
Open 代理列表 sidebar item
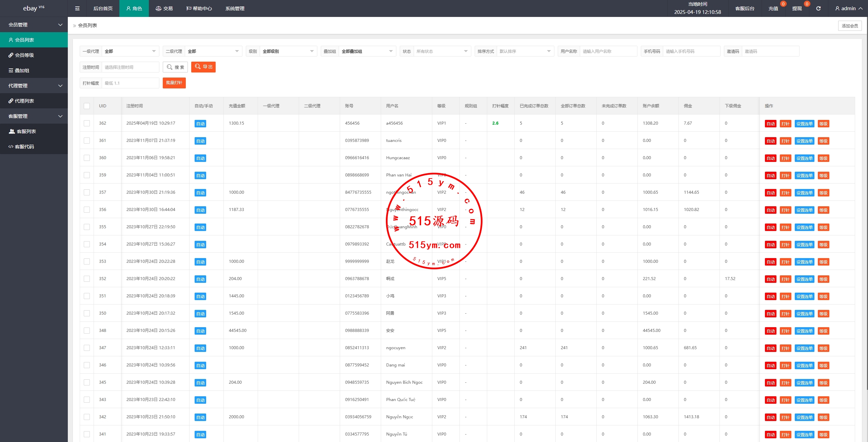(24, 101)
